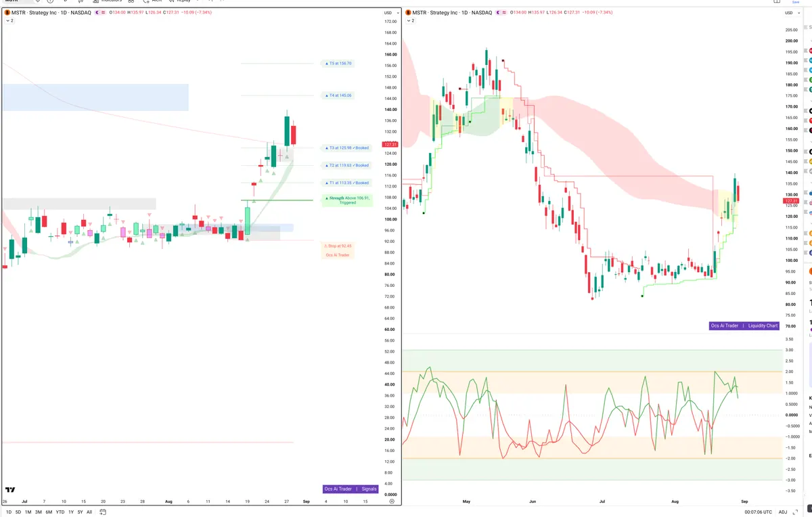Collapse the '2' indicator legend on right chart
The image size is (812, 517).
coord(410,21)
